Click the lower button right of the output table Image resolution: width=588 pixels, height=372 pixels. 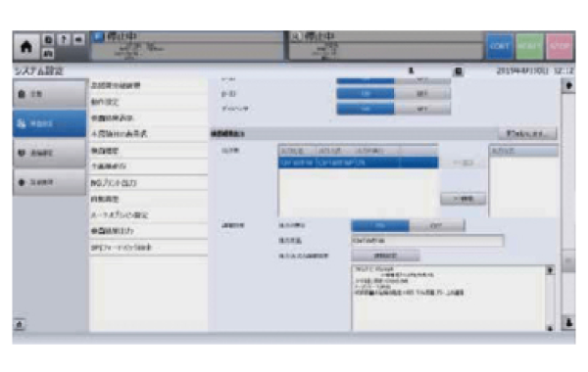pos(464,199)
